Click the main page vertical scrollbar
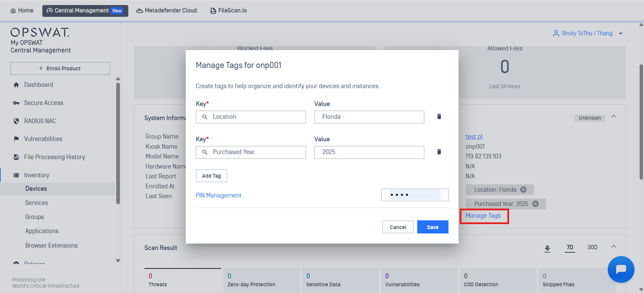644x293 pixels. [x=641, y=122]
